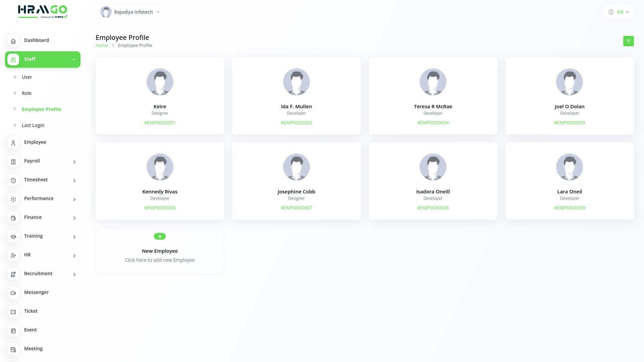
Task: Click the Messenger video camera icon
Action: 13,293
